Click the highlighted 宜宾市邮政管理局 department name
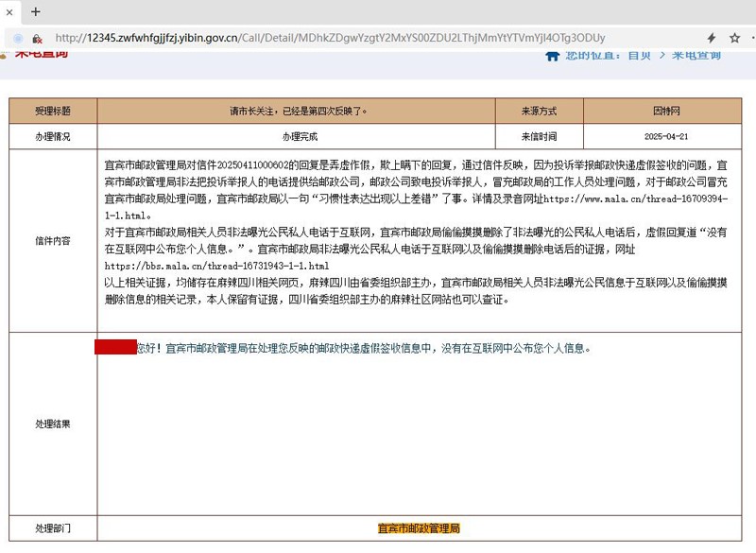Screen dimensions: 756x553 coord(419,528)
